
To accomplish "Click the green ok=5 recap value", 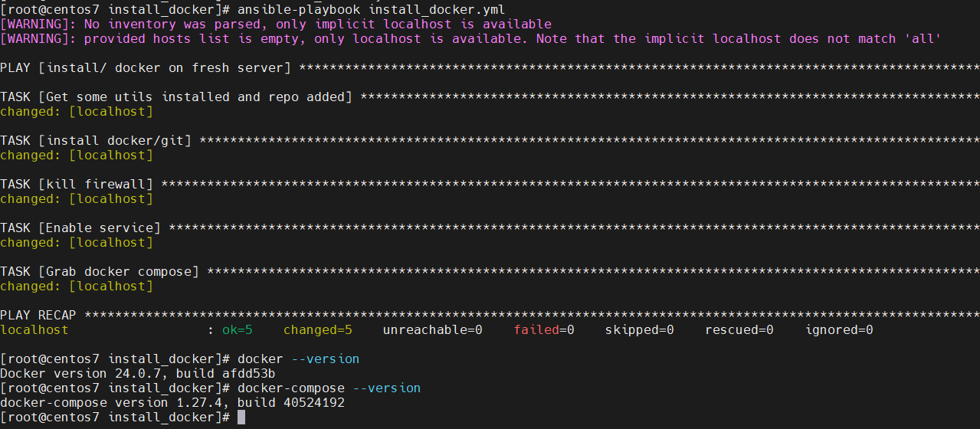I will click(238, 329).
